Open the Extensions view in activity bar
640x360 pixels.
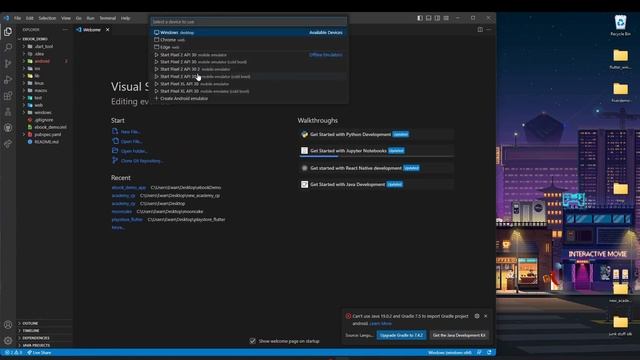(8, 96)
